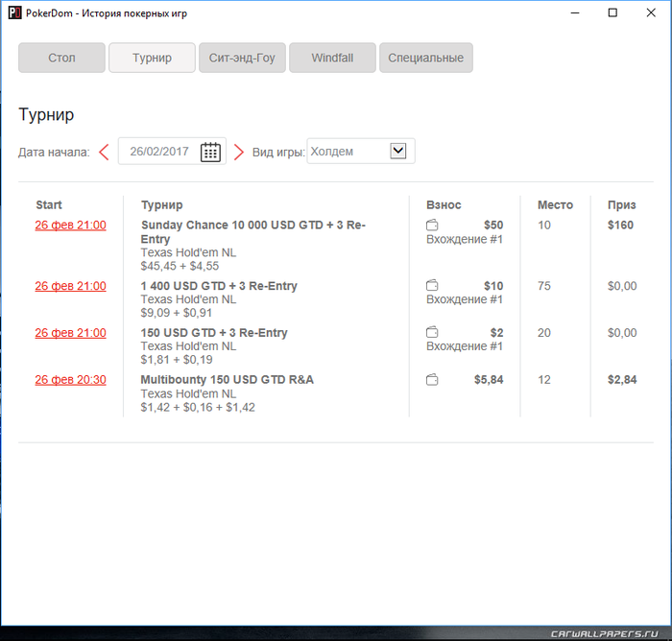Click the $1,81 + $0,19 fee breakdown
672x641 pixels.
[x=177, y=360]
